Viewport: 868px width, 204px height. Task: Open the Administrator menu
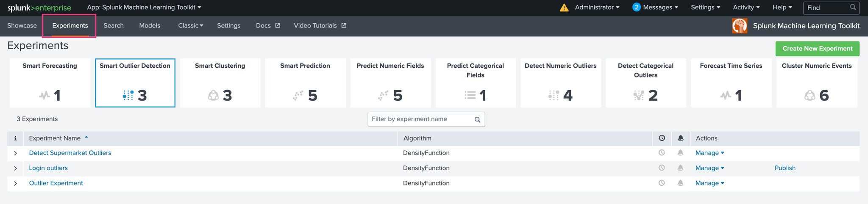click(597, 7)
